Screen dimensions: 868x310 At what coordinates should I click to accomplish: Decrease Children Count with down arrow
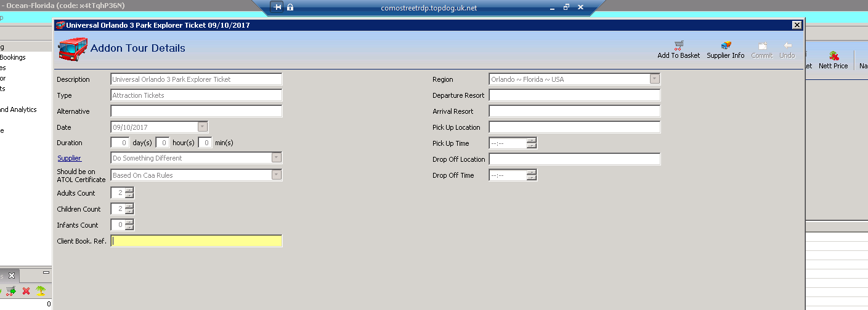(x=129, y=212)
